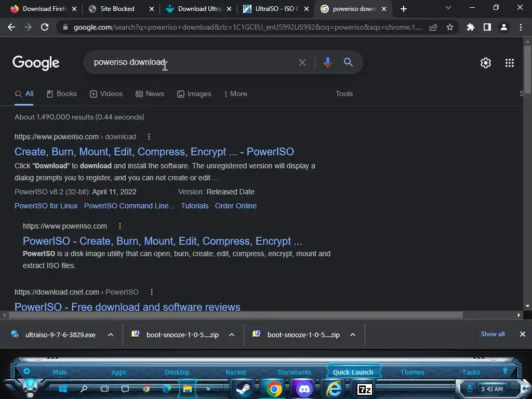The height and width of the screenshot is (399, 532).
Task: Launch Internet Explorer from the dock
Action: click(334, 389)
